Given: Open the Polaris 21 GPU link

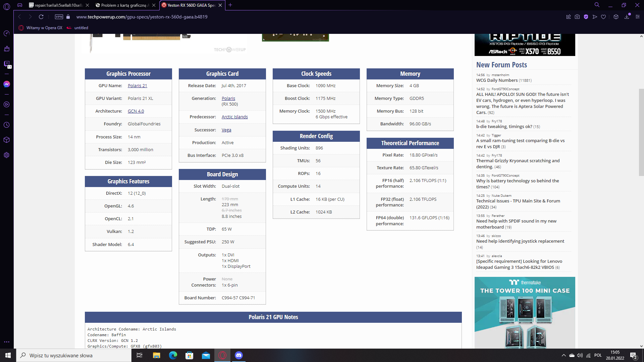Looking at the screenshot, I should coord(138,86).
